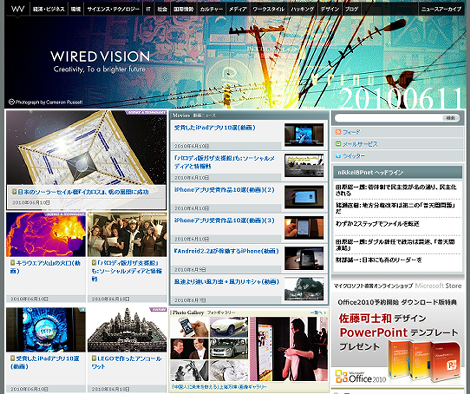Open iPhoneアプリ受賞作品10選(動画)(2) link
Viewport: 470px width, 394px height.
point(224,190)
